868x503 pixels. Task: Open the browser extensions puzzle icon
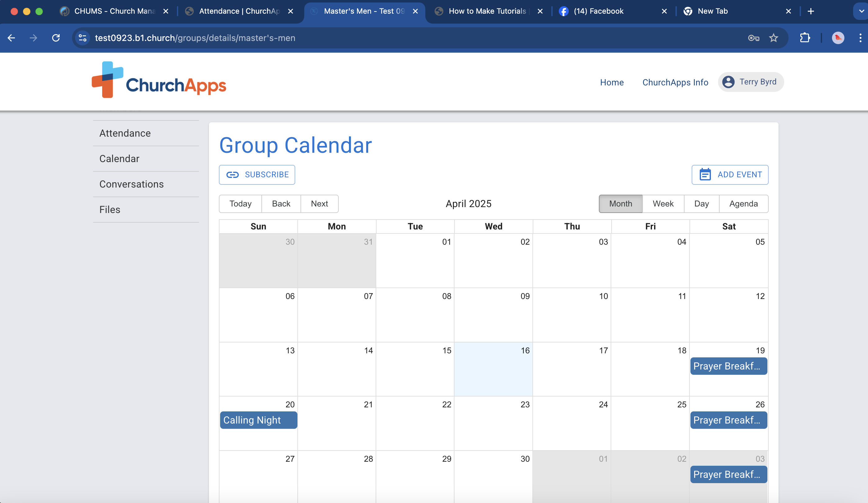(805, 38)
